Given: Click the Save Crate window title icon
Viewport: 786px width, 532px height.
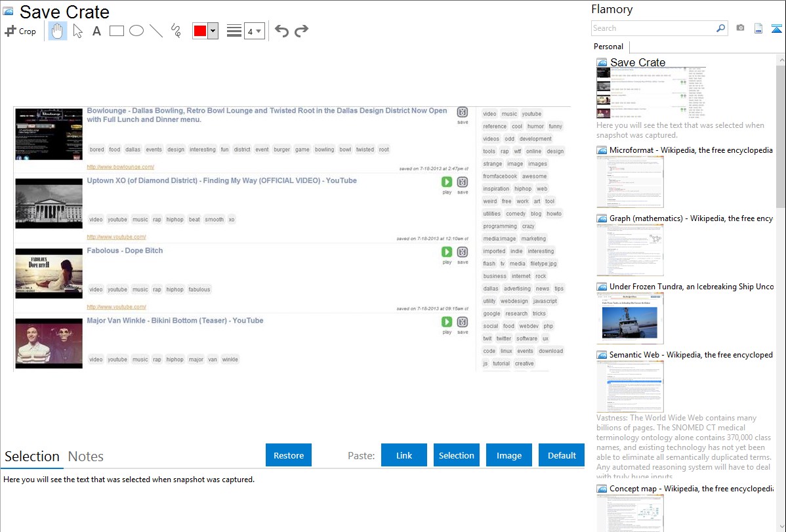Looking at the screenshot, I should [8, 11].
